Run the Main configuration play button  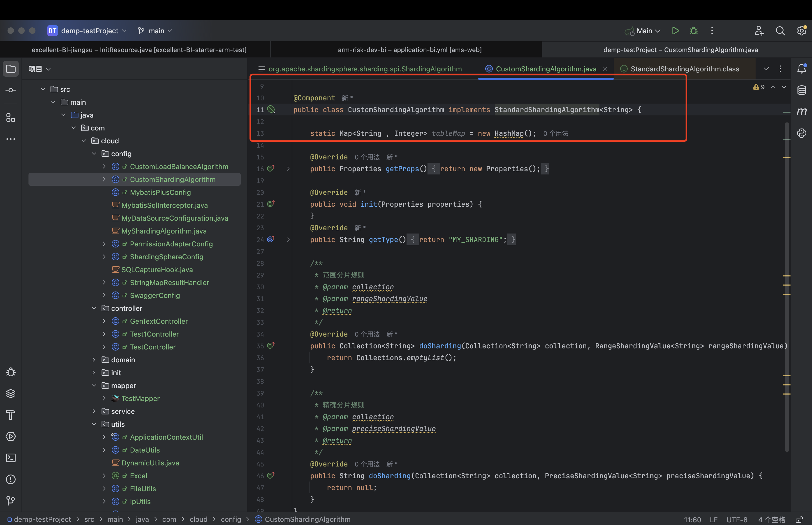(675, 31)
